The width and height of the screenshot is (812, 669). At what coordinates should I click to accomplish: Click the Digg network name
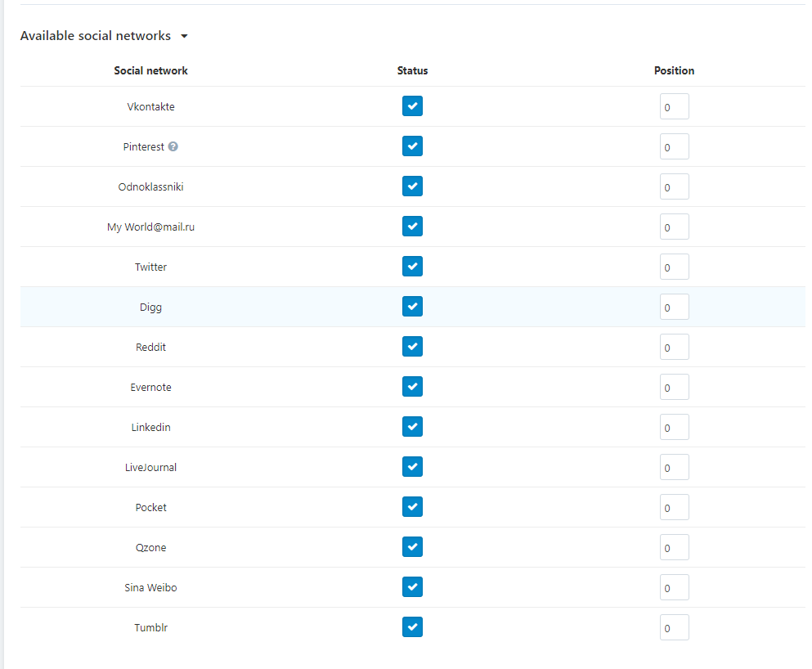[x=150, y=308]
